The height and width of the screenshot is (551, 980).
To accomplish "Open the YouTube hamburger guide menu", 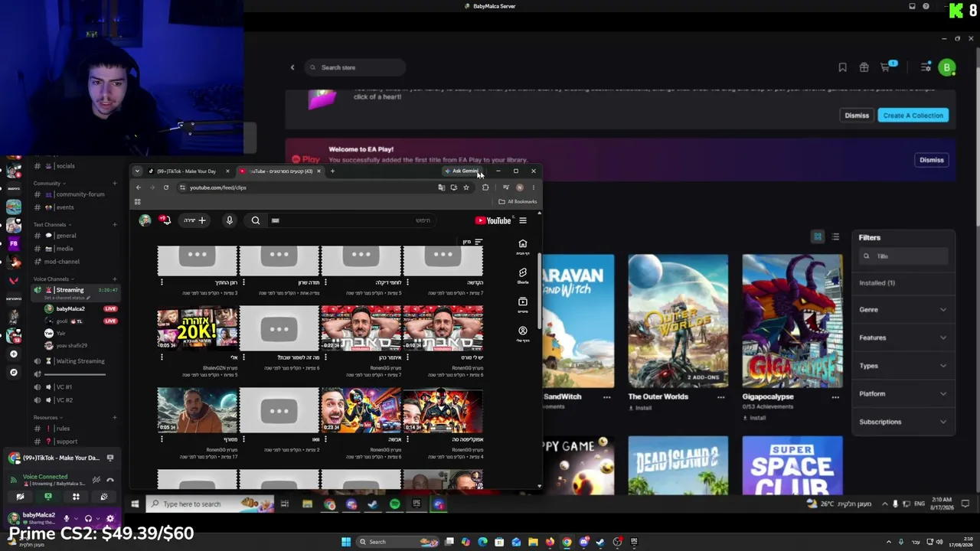I will pyautogui.click(x=523, y=220).
